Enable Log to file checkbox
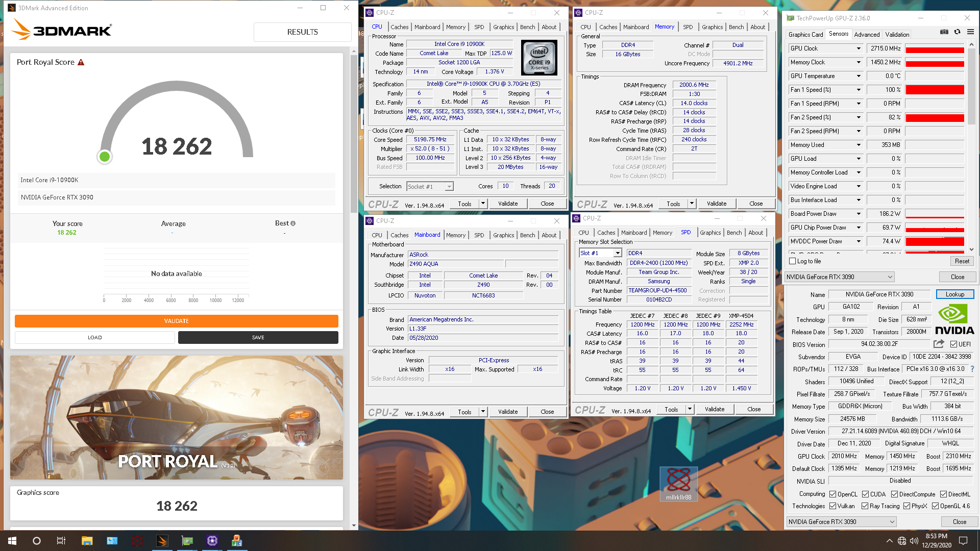980x551 pixels. point(793,261)
